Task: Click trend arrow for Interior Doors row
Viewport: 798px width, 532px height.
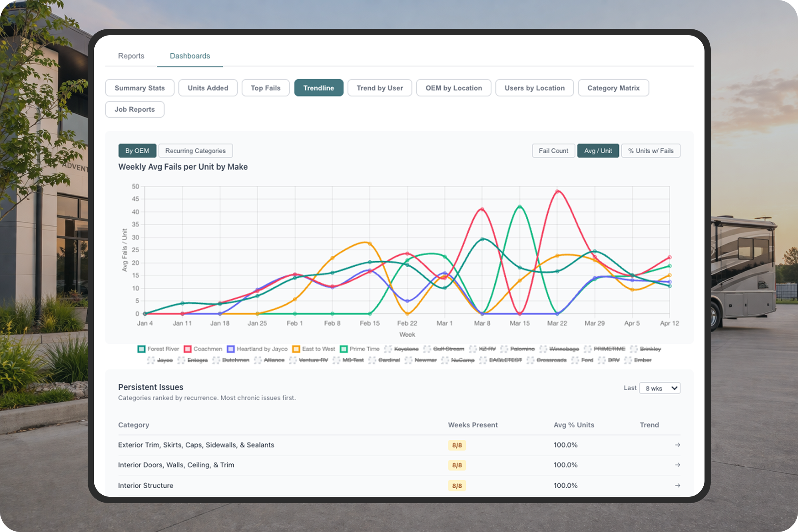Action: tap(677, 465)
